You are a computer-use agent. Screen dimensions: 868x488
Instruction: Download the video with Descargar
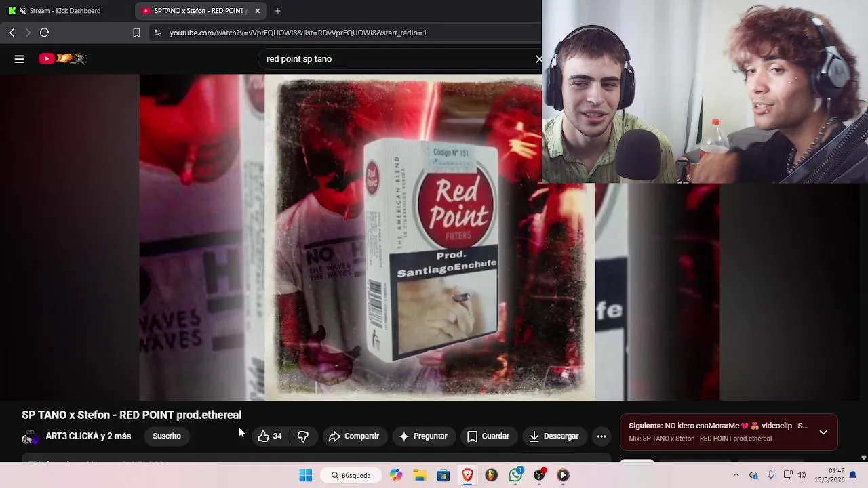[554, 436]
